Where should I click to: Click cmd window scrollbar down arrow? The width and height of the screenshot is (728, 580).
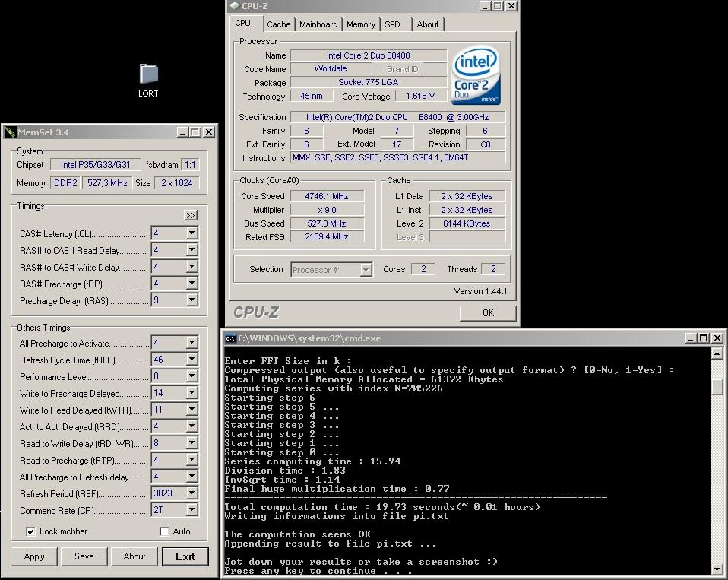pyautogui.click(x=717, y=569)
